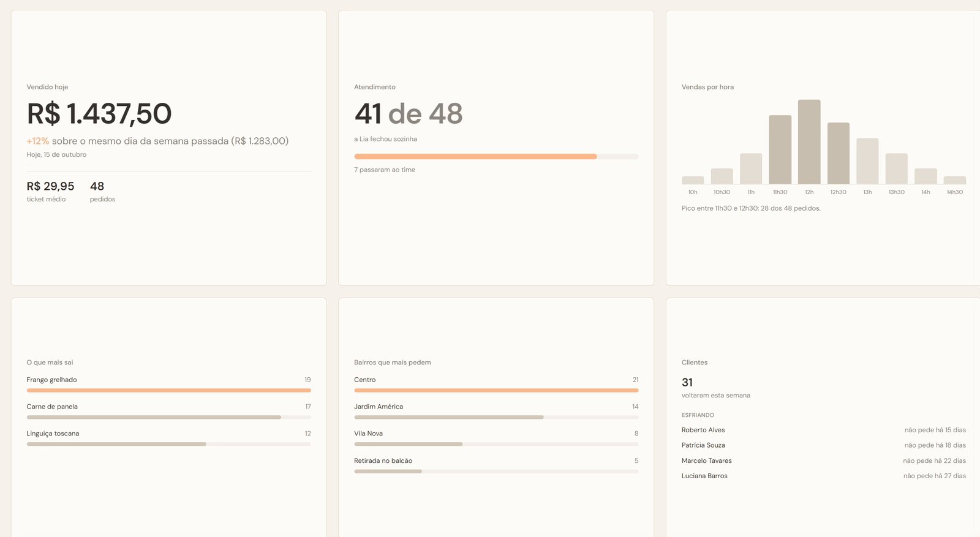Click the "Jardim América" neighborhood name
This screenshot has width=980, height=537.
pos(379,407)
